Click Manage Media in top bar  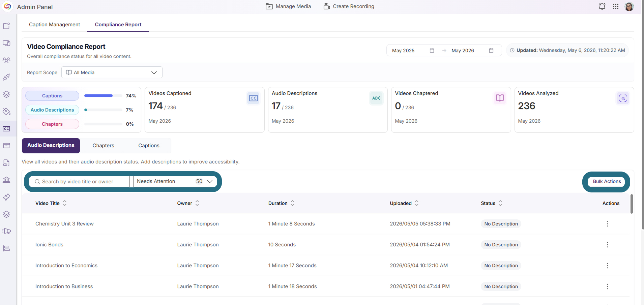pos(288,6)
